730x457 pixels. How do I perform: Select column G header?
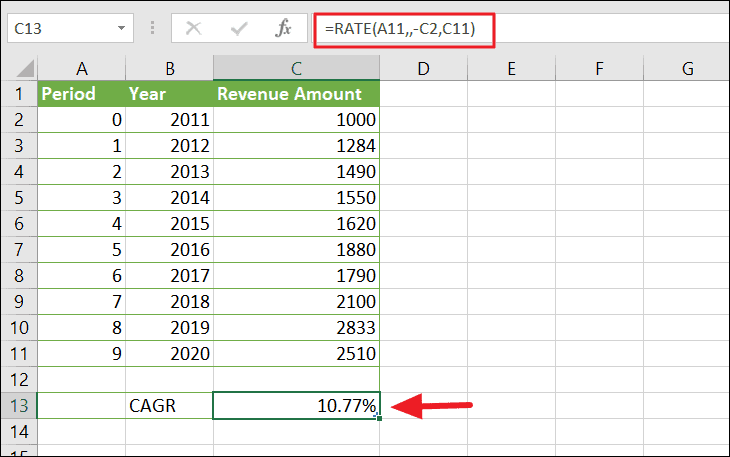point(687,68)
